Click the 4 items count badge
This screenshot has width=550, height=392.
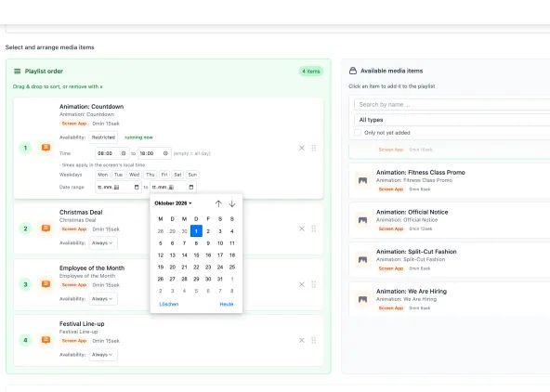point(311,72)
